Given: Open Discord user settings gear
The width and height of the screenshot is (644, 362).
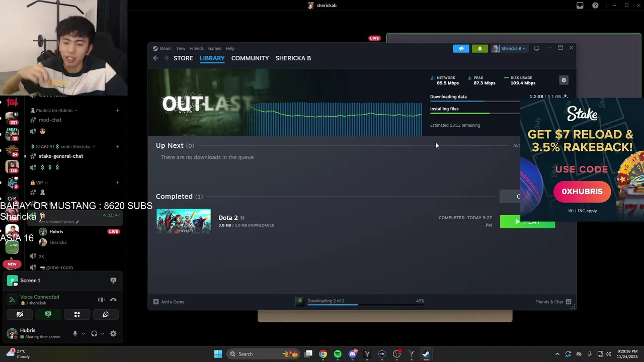Looking at the screenshot, I should point(113,333).
